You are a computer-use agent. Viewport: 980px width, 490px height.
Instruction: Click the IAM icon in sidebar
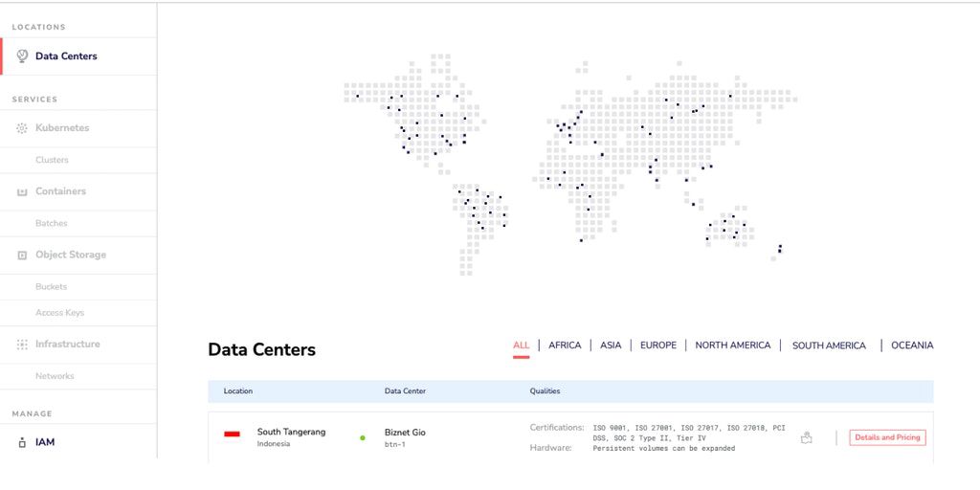coord(22,442)
